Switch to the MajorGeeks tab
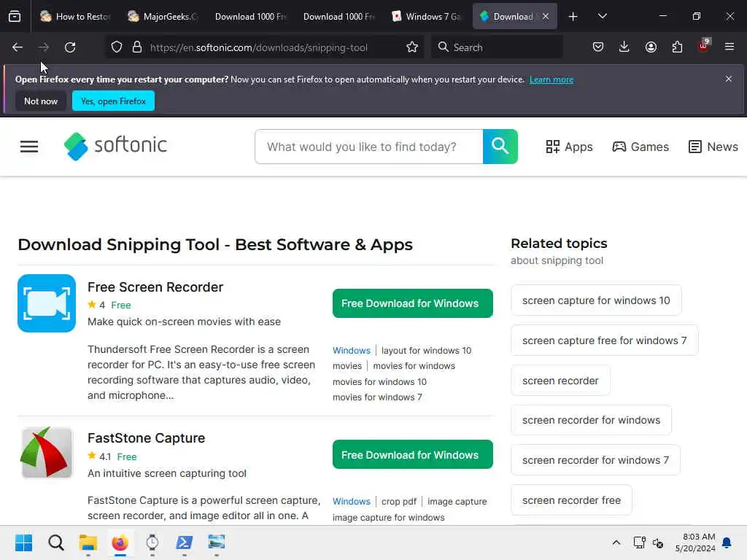 point(163,17)
